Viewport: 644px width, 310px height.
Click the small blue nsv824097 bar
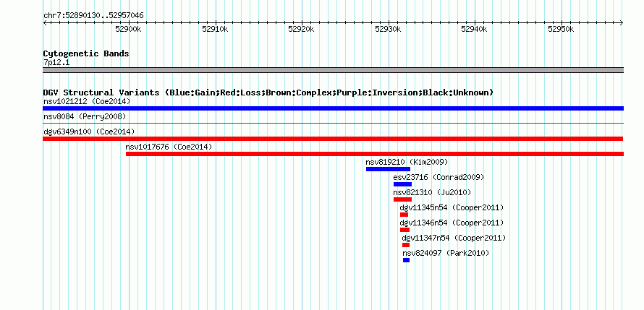[x=406, y=260]
